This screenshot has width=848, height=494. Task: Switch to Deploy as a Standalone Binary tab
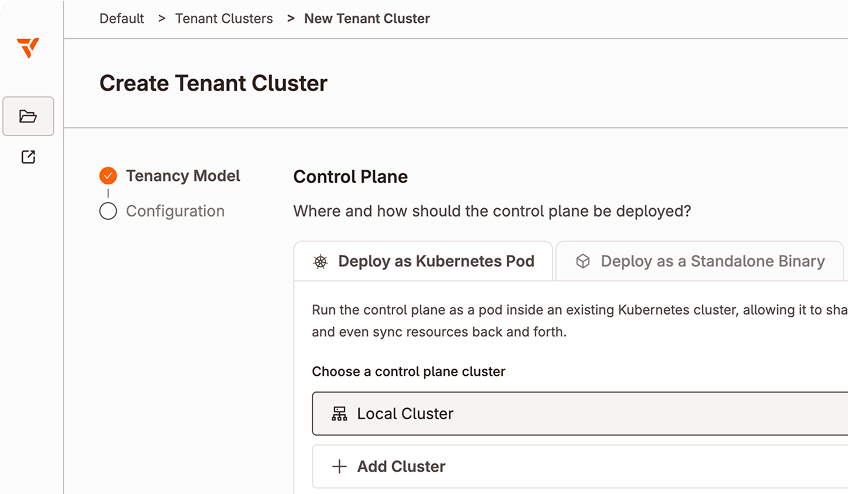(x=700, y=261)
